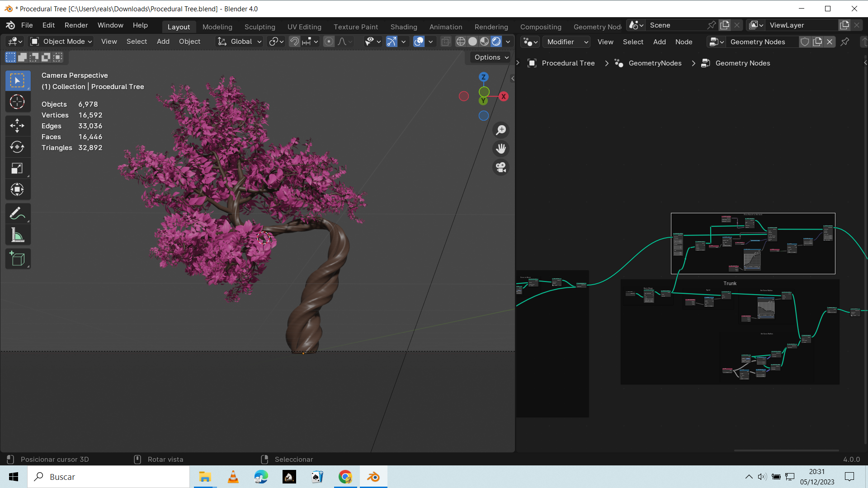Toggle viewport overlays on or off
This screenshot has height=488, width=868.
[x=419, y=42]
